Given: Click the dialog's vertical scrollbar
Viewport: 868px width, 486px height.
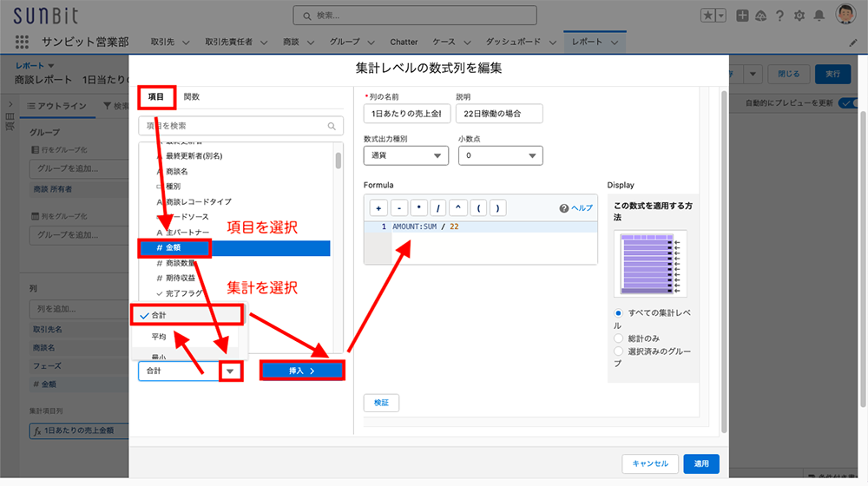Looking at the screenshot, I should point(724,262).
